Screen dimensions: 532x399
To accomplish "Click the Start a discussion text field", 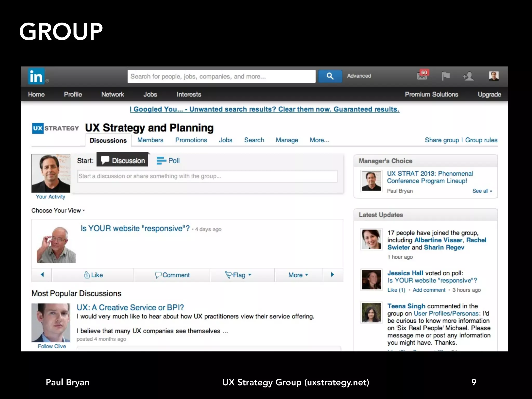I will tap(207, 176).
